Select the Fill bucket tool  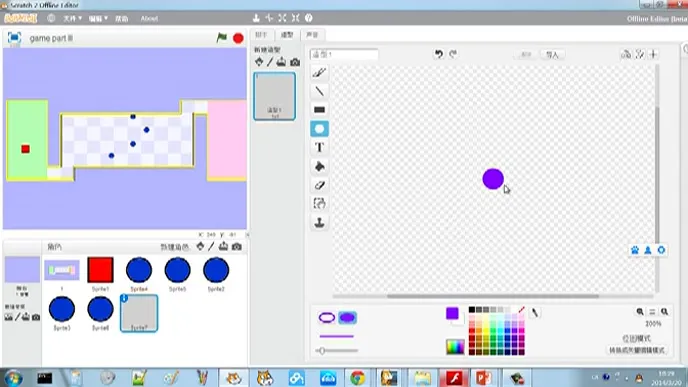319,166
